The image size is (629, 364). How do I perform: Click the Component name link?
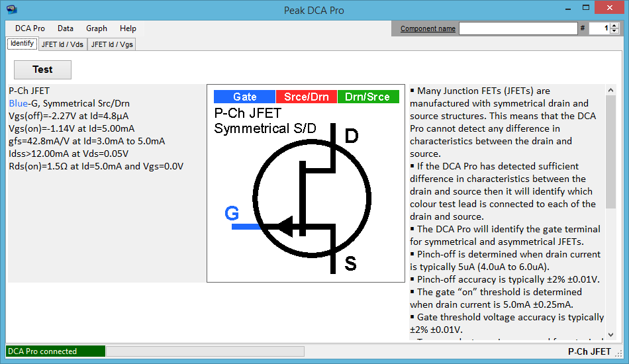pyautogui.click(x=428, y=28)
